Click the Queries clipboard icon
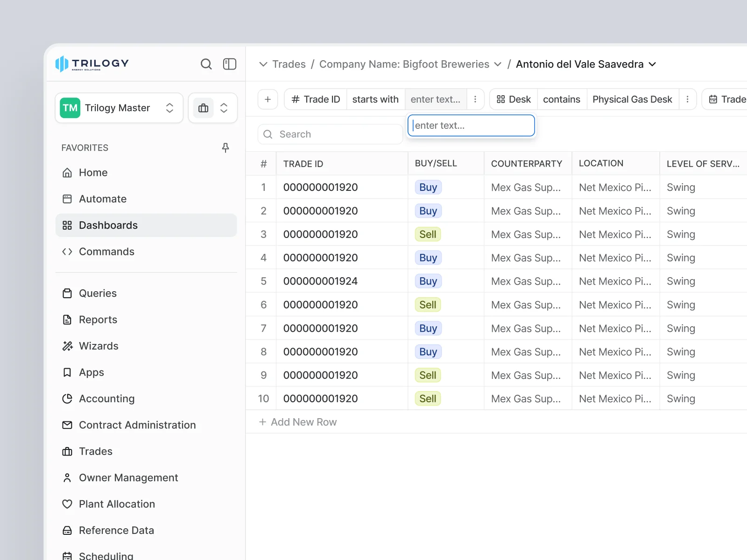This screenshot has height=560, width=747. tap(67, 293)
